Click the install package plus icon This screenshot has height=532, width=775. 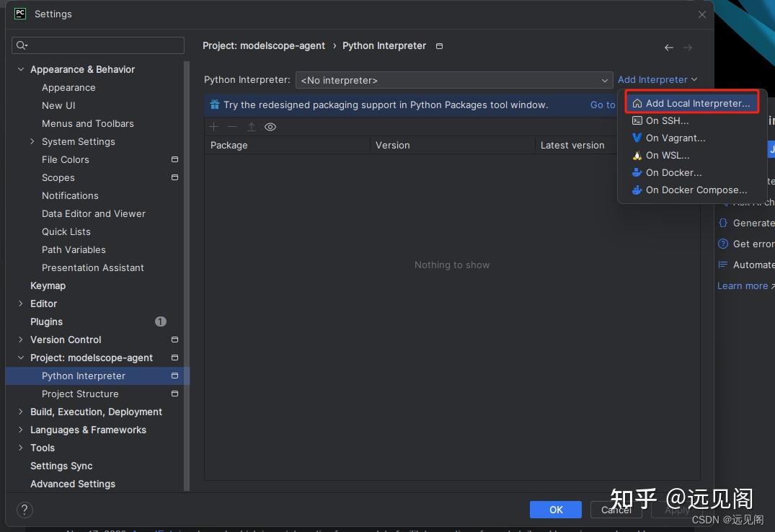pos(213,127)
